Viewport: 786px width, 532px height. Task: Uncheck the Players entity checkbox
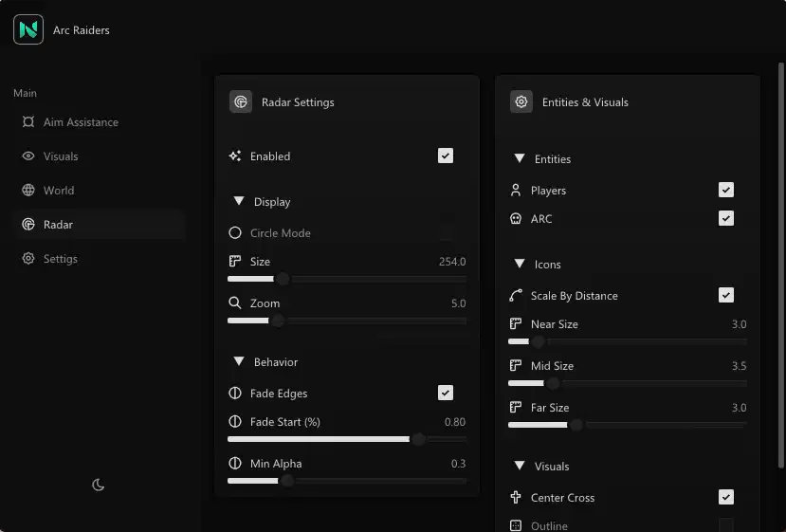coord(726,191)
